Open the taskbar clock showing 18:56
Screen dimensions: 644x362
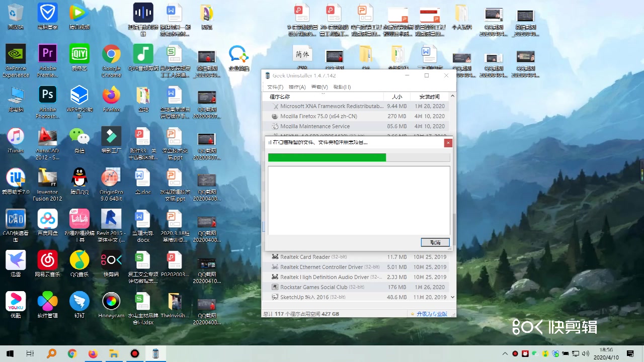(606, 353)
